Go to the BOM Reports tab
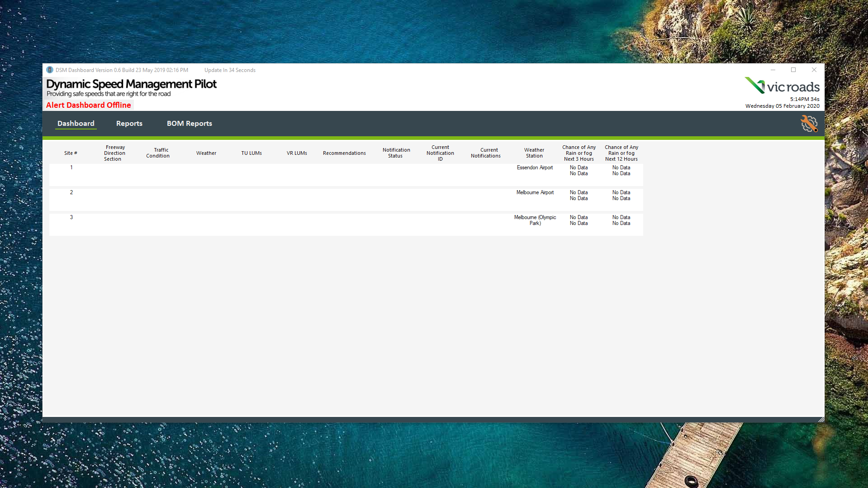This screenshot has height=488, width=868. pyautogui.click(x=190, y=124)
